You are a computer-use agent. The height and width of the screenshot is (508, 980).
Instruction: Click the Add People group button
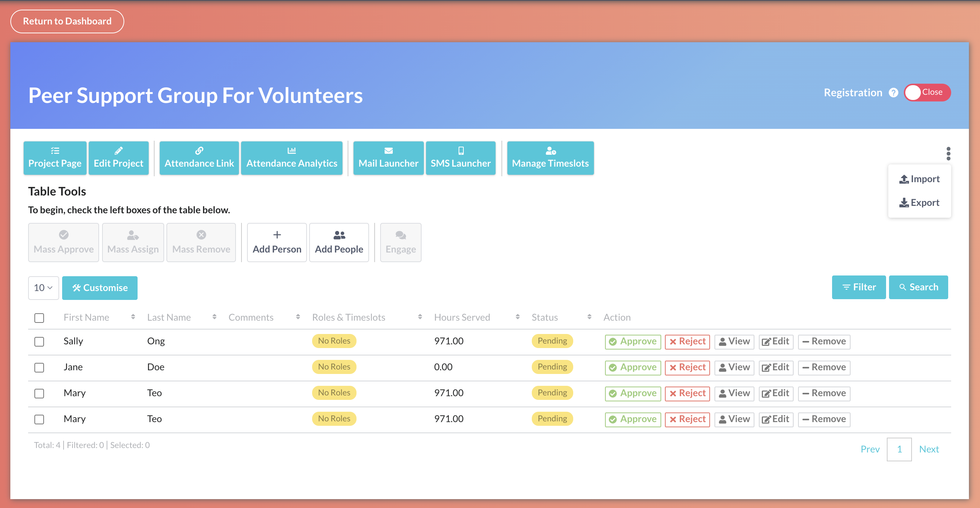(339, 242)
